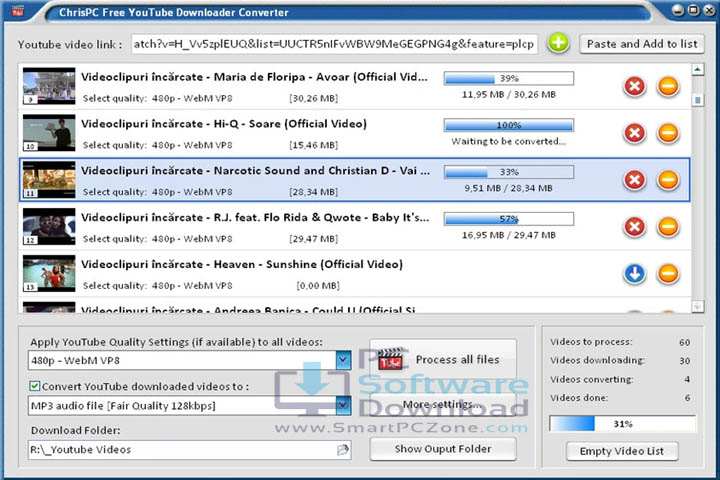Click Empty Video List button
Viewport: 720px width, 480px height.
coord(622,451)
